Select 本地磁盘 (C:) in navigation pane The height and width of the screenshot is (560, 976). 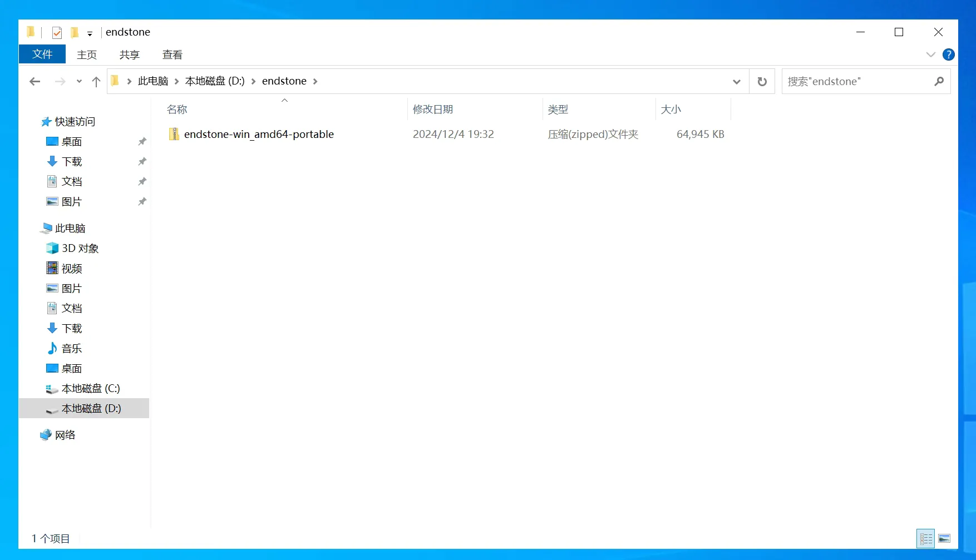[x=90, y=389]
